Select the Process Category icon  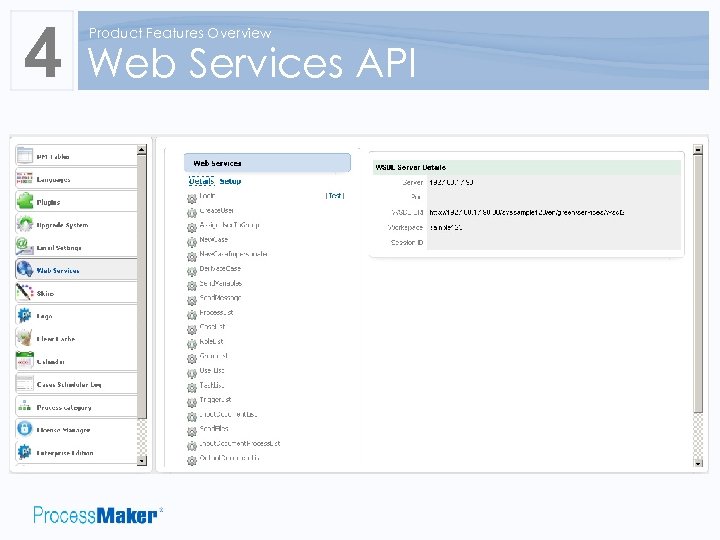tap(24, 406)
